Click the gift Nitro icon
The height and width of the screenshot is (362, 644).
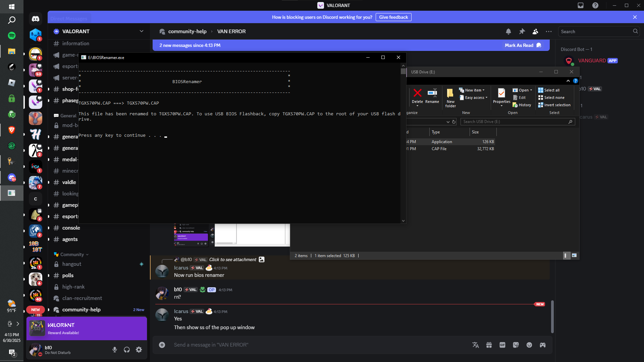tap(489, 345)
